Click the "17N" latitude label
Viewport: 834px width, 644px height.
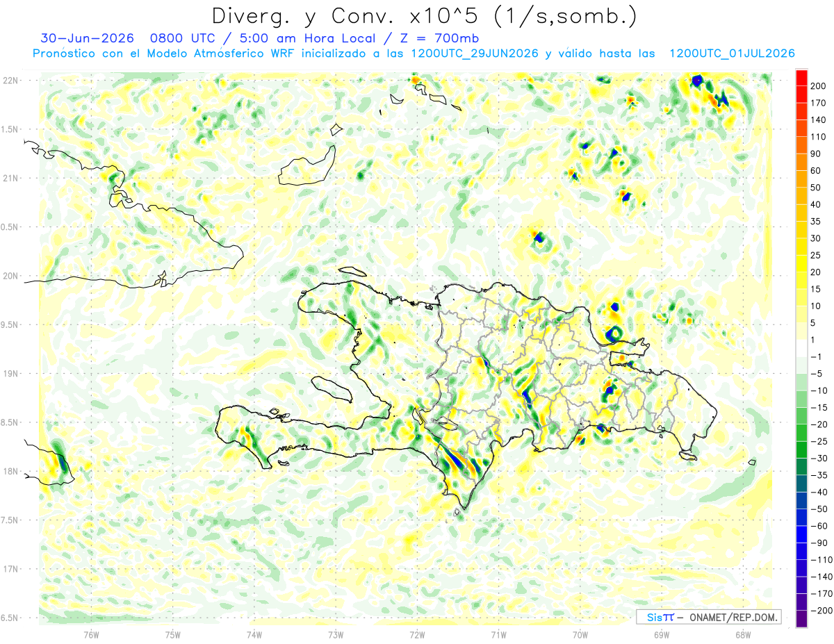10,569
